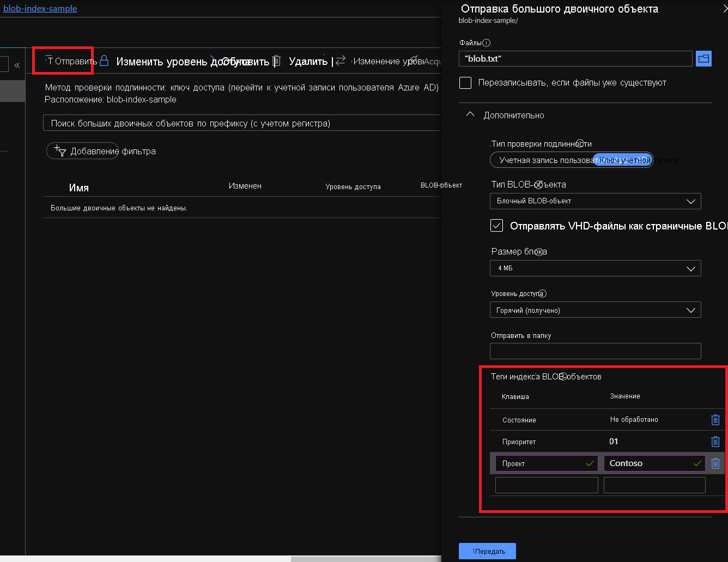Click the BLOB-объект column header
This screenshot has height=562, width=728.
(441, 185)
